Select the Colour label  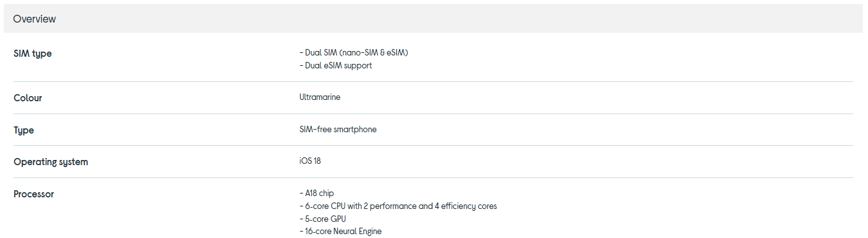point(28,98)
